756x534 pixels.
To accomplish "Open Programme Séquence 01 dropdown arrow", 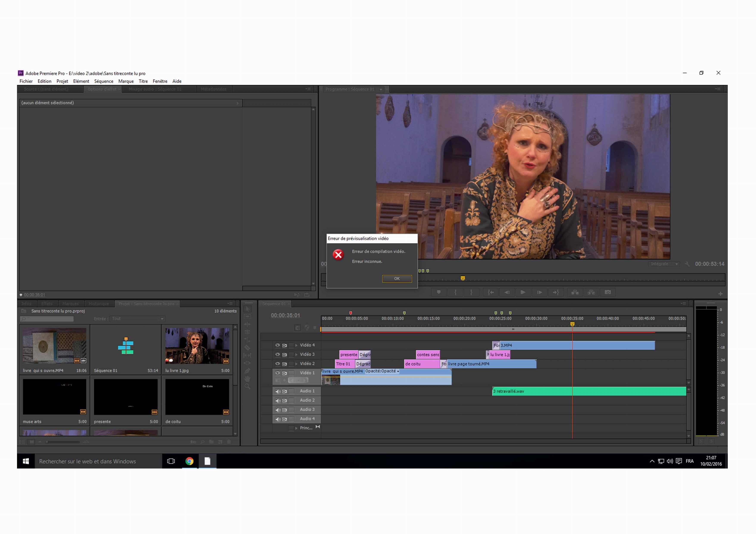I will pyautogui.click(x=381, y=89).
